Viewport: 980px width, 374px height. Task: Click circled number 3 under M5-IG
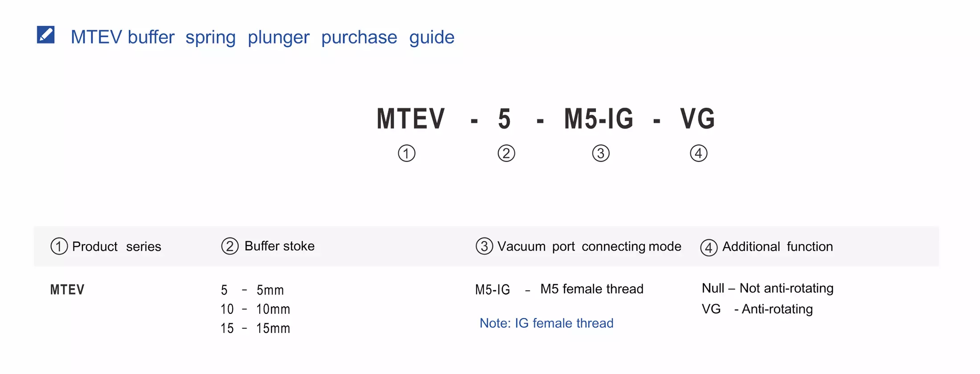click(x=600, y=153)
